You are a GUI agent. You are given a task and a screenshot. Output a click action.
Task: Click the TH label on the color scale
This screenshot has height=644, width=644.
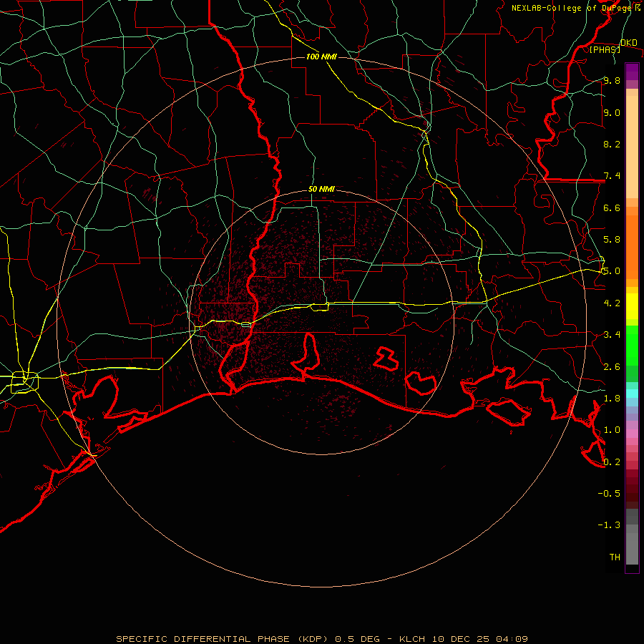(615, 557)
